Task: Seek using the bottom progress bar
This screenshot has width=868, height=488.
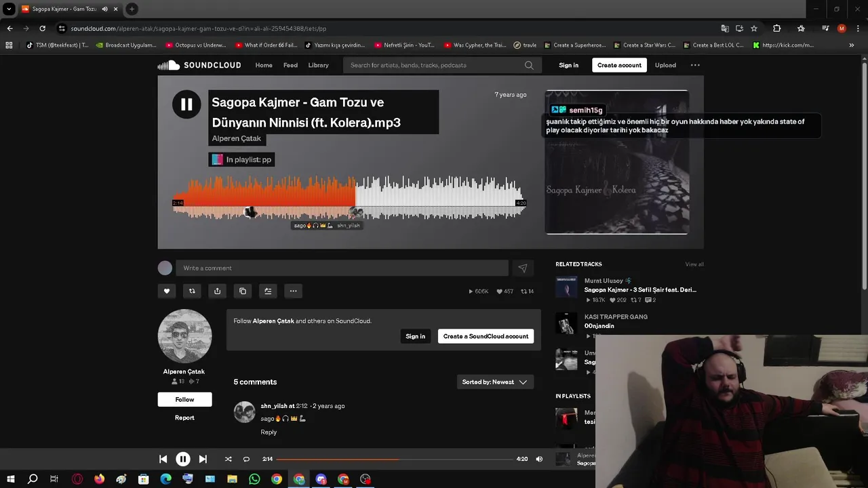Action: (395, 459)
